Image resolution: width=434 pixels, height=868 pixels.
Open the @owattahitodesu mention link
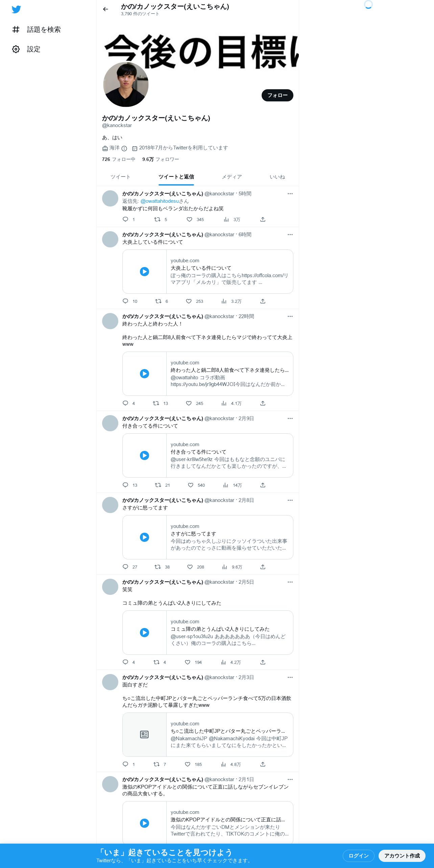[x=160, y=201]
